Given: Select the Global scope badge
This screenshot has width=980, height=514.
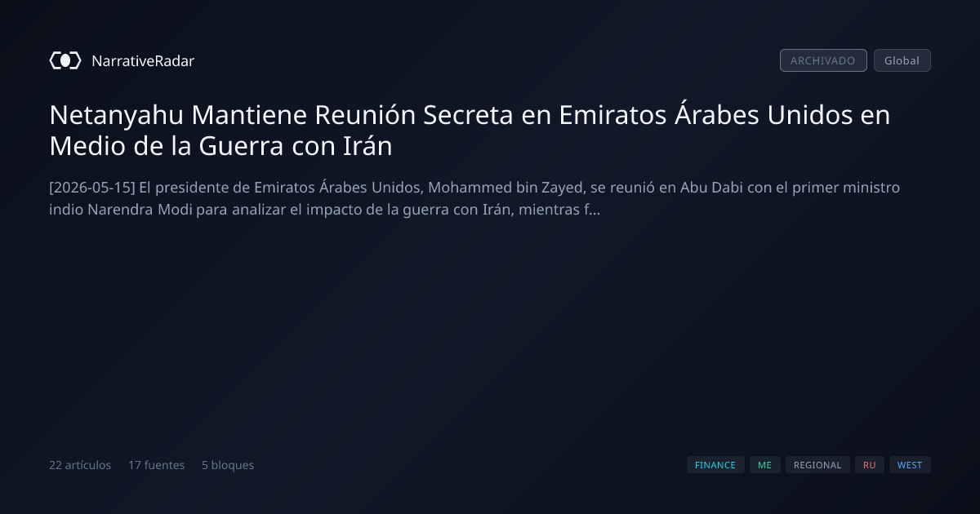Looking at the screenshot, I should click(902, 60).
